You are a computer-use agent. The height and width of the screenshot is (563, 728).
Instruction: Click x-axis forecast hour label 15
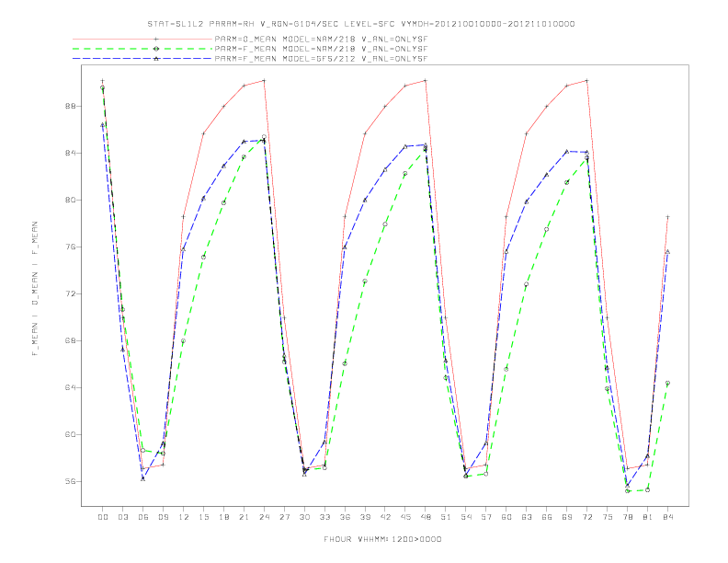point(203,517)
